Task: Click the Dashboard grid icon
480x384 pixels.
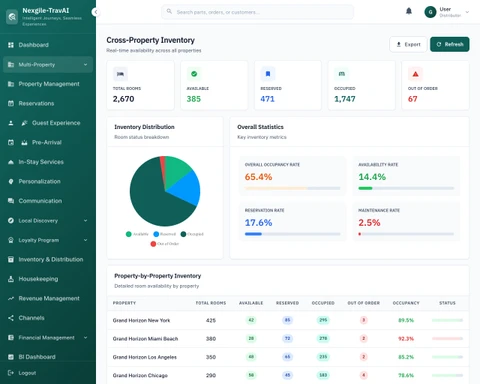Action: tap(11, 45)
